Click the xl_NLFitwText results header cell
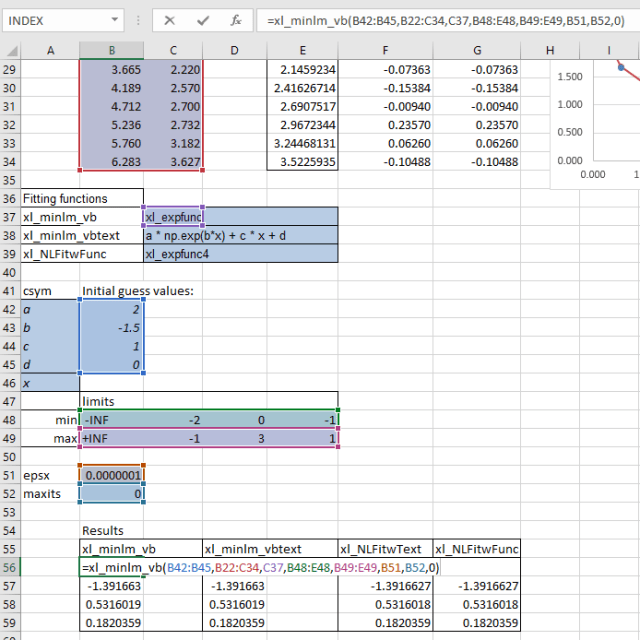640x640 pixels. [384, 548]
